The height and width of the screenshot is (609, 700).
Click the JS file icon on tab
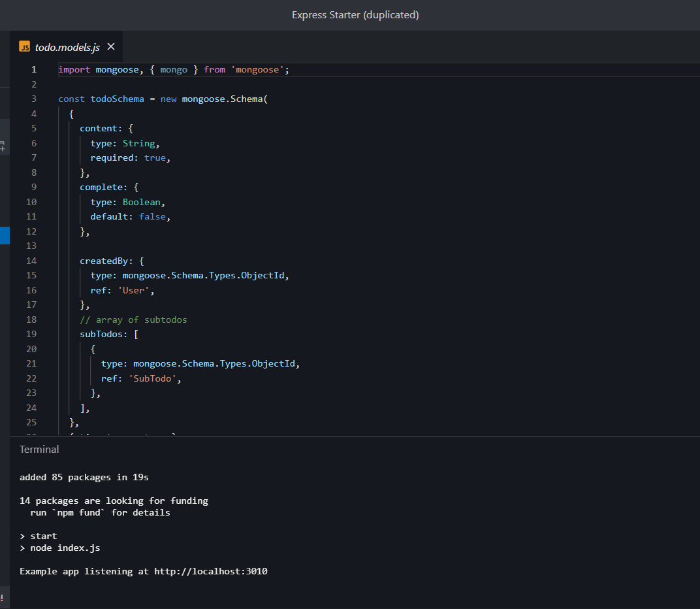(x=25, y=46)
